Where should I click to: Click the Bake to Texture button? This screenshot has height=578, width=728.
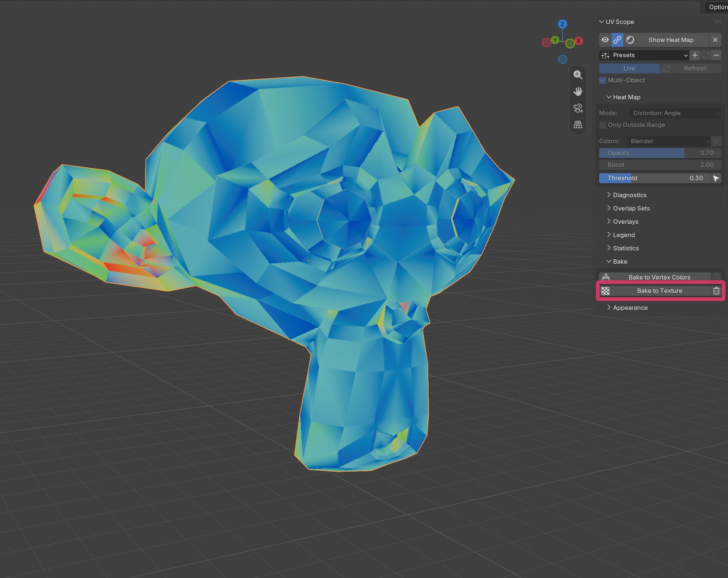655,291
